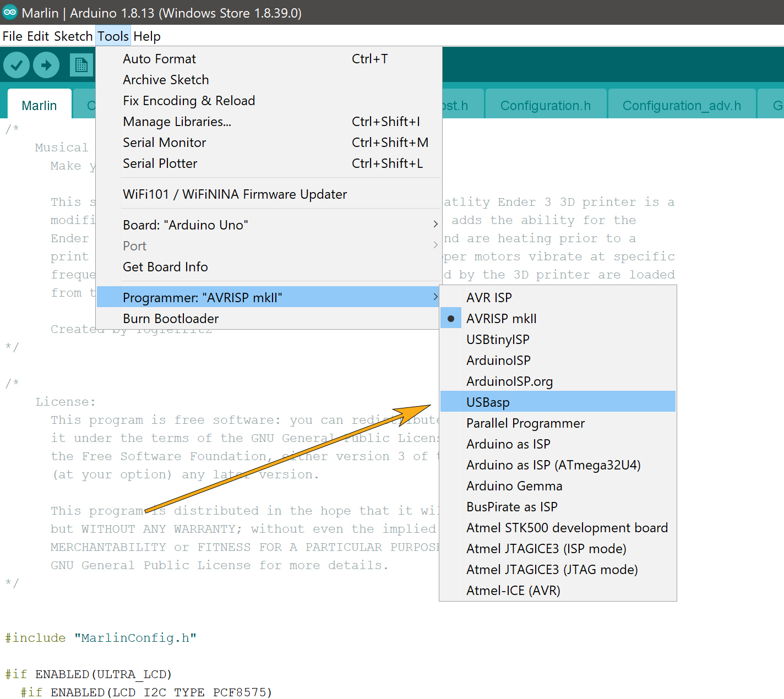Select the Marlin sketch tab
Screen dimensions: 784x699
tap(39, 105)
